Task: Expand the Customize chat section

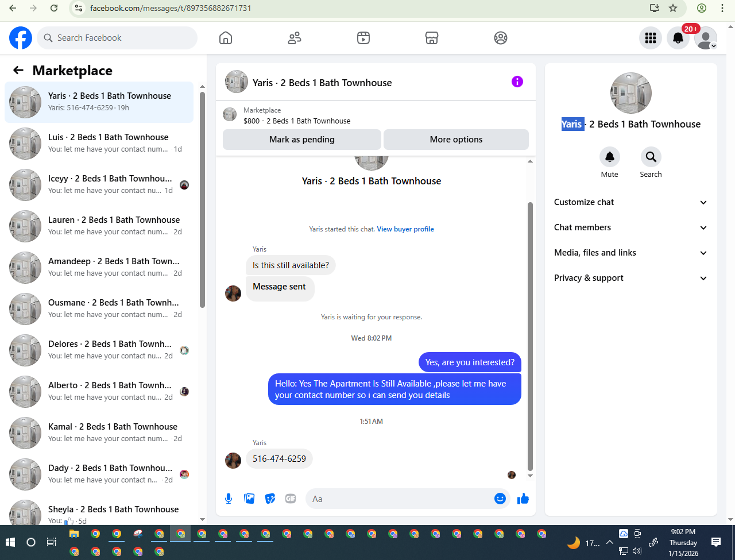Action: (630, 202)
